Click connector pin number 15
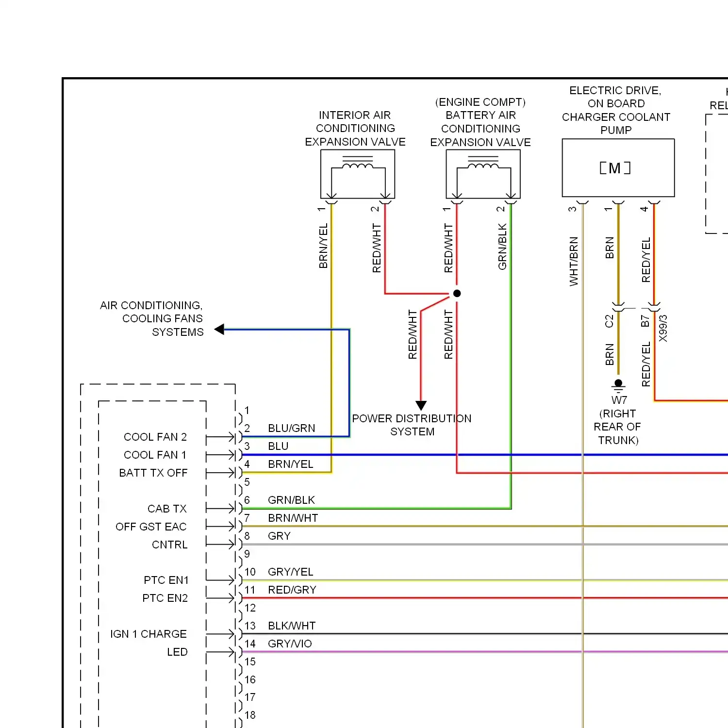728x728 pixels. coord(250,662)
